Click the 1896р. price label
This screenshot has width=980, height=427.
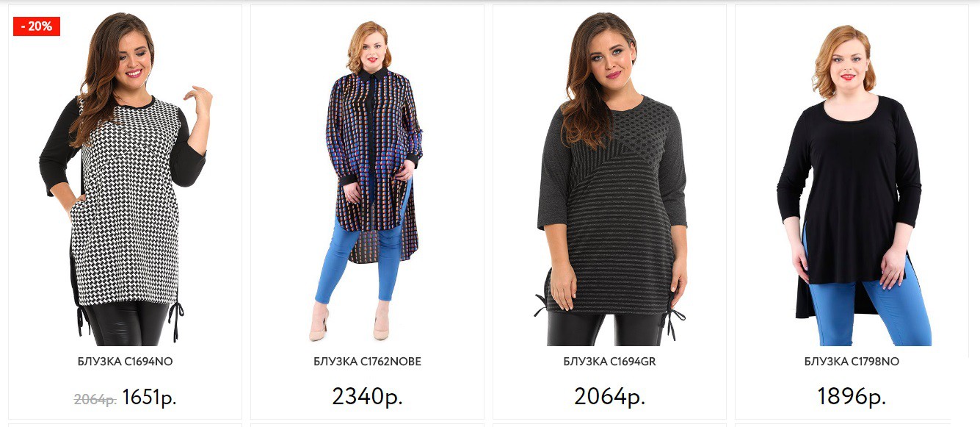pyautogui.click(x=852, y=397)
